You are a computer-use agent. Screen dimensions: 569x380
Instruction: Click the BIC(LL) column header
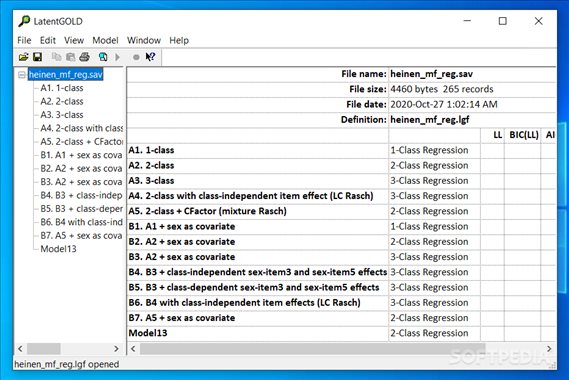pos(523,135)
